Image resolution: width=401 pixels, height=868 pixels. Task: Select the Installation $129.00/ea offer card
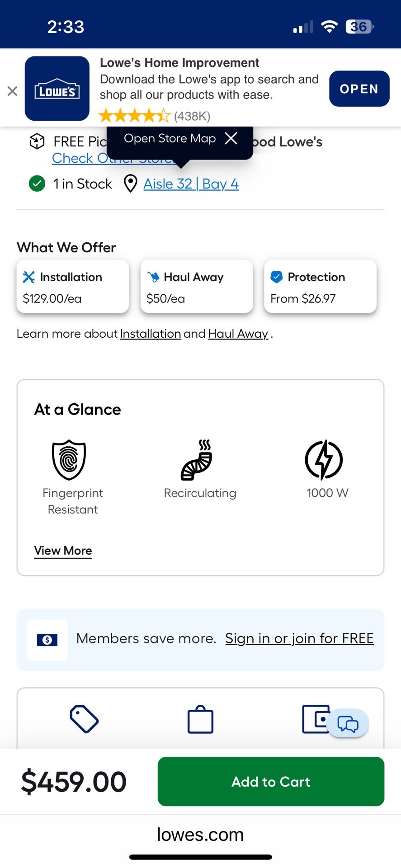pos(73,287)
